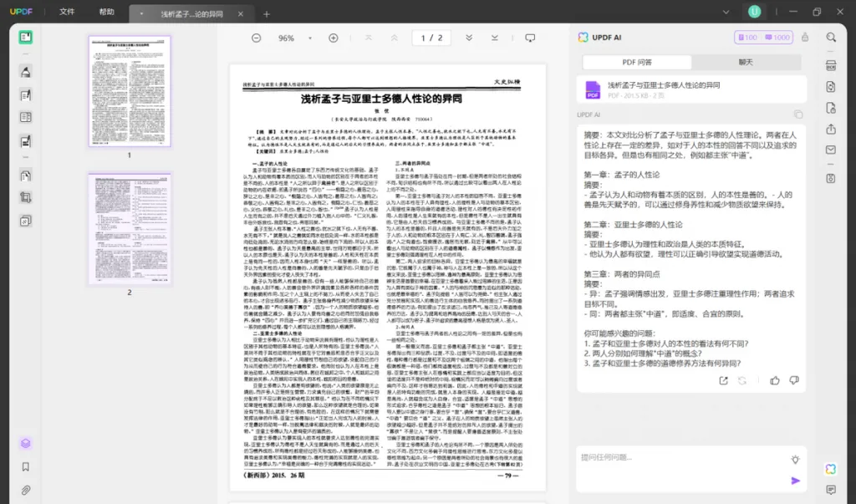Open the Fill and Sign tool
This screenshot has height=504, width=856.
pyautogui.click(x=26, y=141)
